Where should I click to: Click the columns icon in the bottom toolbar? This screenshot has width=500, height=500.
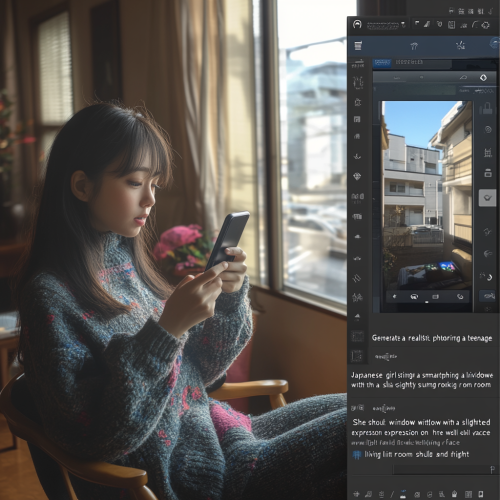pos(468,494)
